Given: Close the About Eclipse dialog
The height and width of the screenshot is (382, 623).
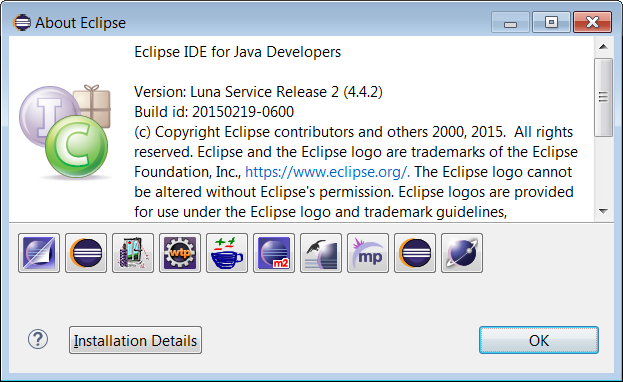Looking at the screenshot, I should 592,22.
